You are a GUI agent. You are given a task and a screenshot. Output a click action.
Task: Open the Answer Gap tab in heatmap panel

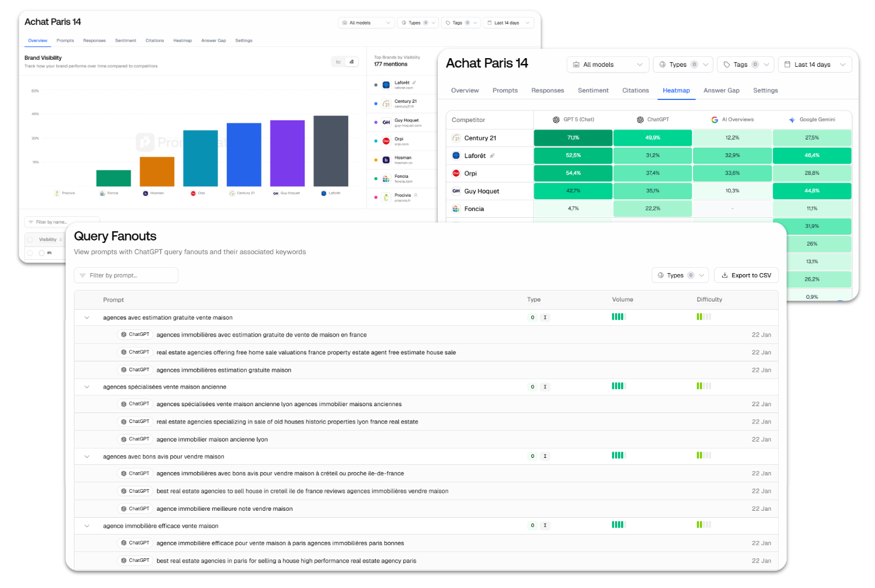(x=721, y=91)
